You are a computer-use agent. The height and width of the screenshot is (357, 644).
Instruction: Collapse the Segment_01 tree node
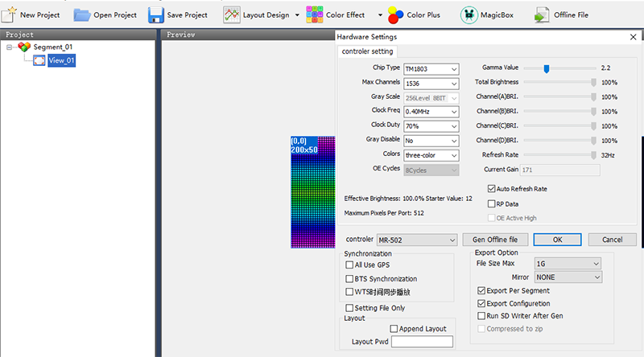(x=9, y=47)
